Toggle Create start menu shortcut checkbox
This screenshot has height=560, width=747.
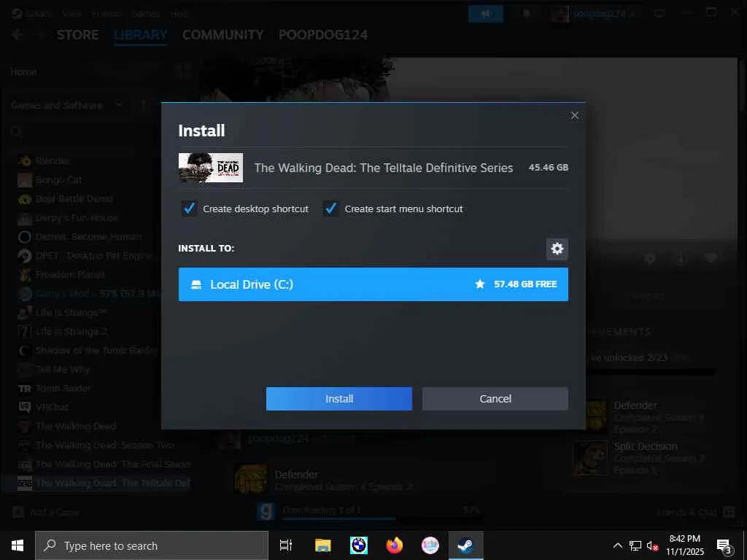coord(330,209)
